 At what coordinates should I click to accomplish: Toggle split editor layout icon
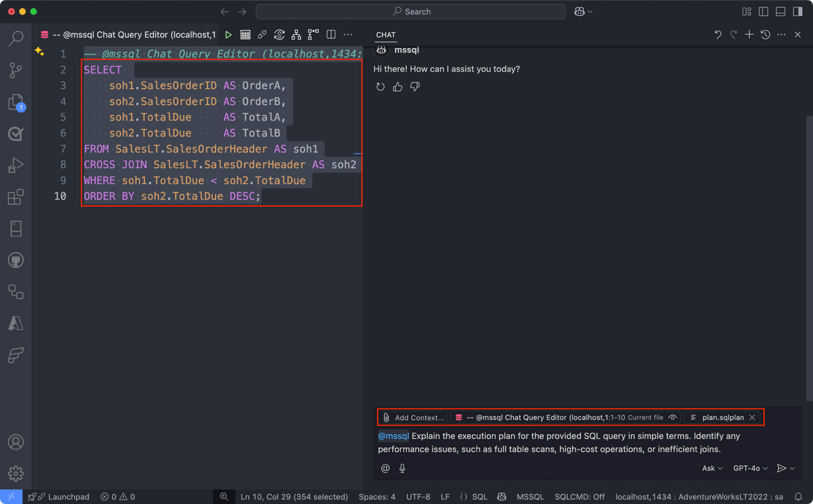331,34
